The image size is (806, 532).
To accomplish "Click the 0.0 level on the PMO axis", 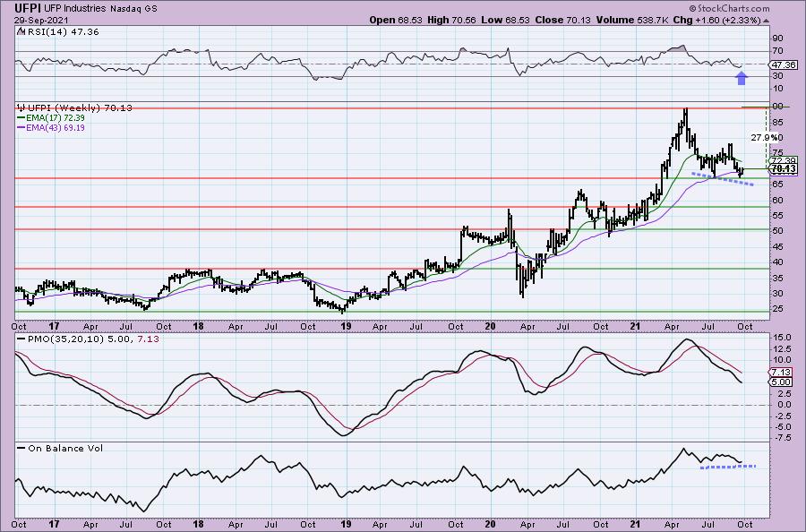I will click(x=783, y=405).
